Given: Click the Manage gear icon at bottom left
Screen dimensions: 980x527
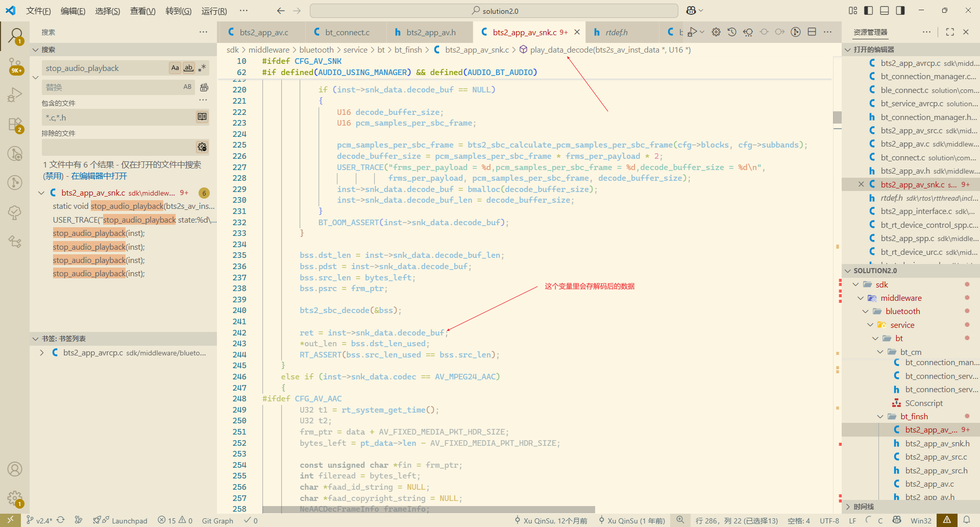Looking at the screenshot, I should pos(15,498).
